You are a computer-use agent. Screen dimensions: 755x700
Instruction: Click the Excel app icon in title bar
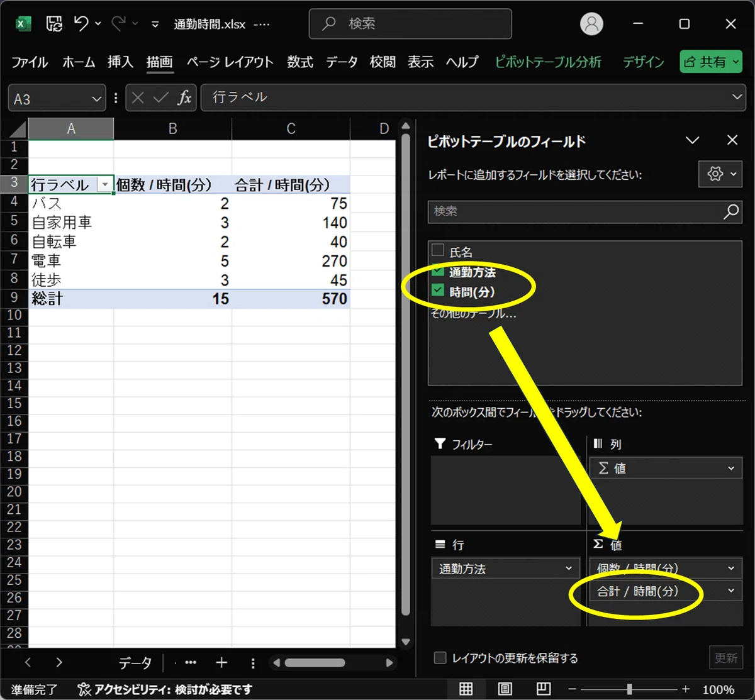click(x=23, y=24)
